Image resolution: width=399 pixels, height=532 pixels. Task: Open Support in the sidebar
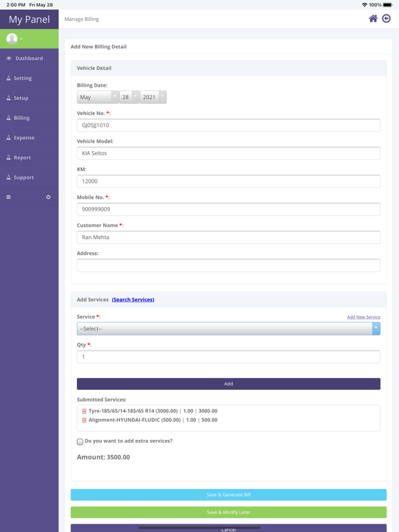pyautogui.click(x=29, y=177)
